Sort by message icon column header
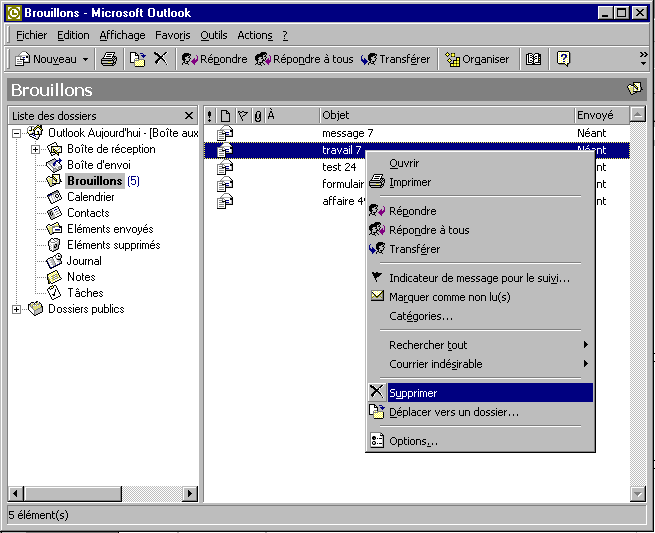 [x=225, y=115]
